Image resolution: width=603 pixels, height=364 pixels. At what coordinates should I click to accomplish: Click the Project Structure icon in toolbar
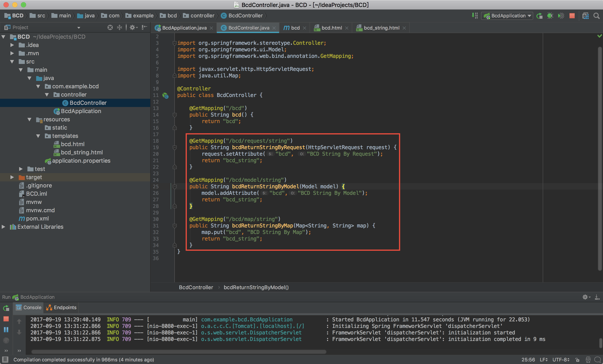pyautogui.click(x=586, y=16)
